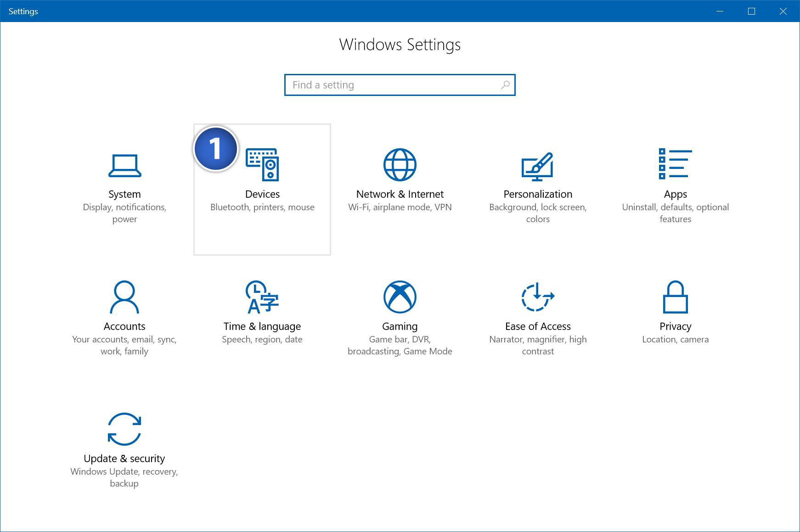The width and height of the screenshot is (800, 532).
Task: Select the Personalization label
Action: coord(538,194)
